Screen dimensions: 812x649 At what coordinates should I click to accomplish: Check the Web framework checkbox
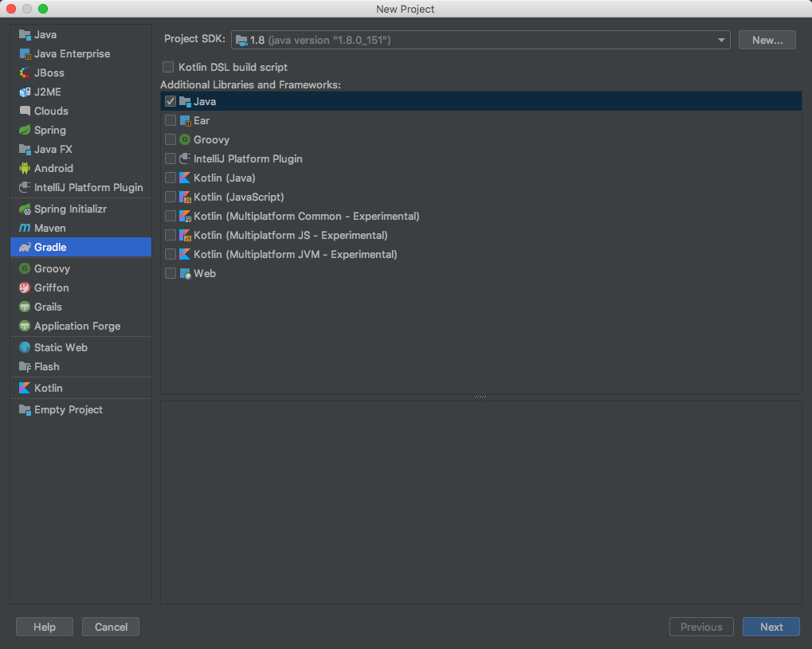[x=171, y=273]
